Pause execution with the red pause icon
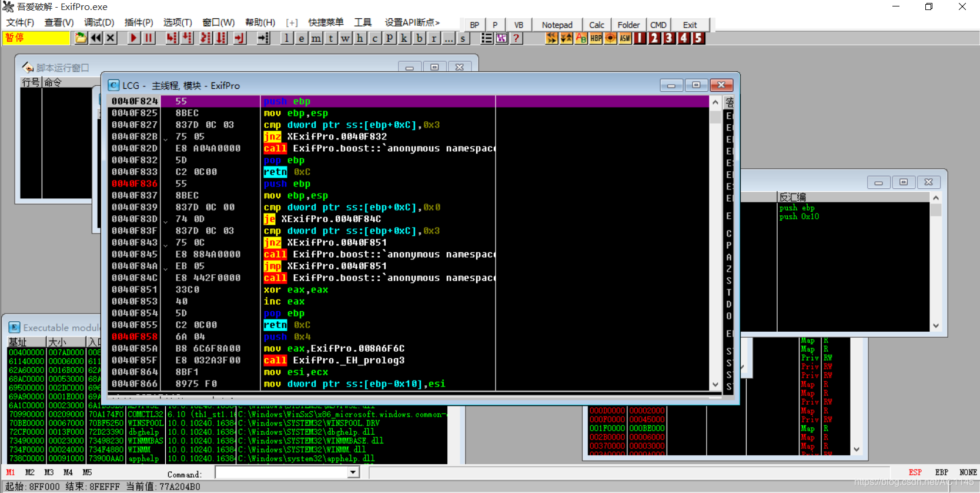This screenshot has height=493, width=980. point(149,38)
